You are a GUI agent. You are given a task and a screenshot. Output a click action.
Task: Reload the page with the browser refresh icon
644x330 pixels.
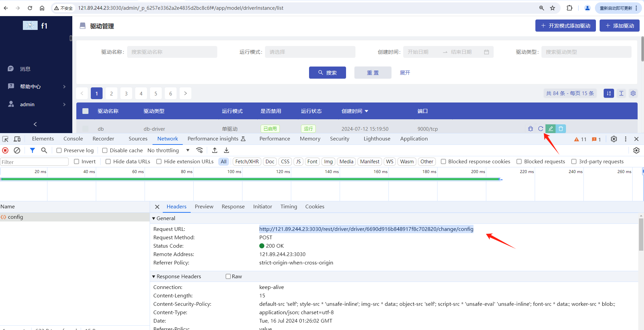[x=30, y=8]
